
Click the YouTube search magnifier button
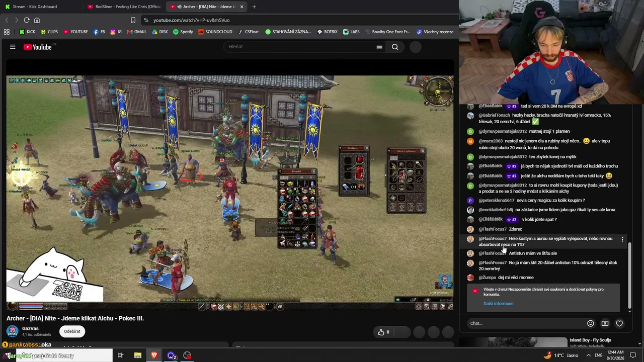pyautogui.click(x=395, y=47)
